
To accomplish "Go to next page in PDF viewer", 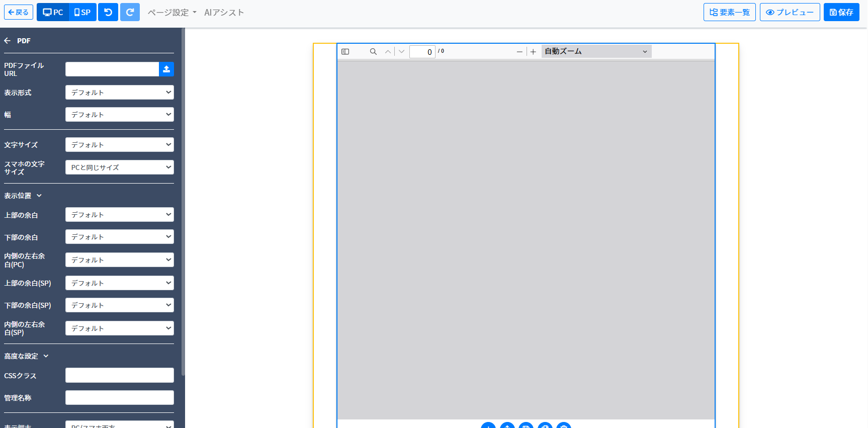I will coord(401,52).
